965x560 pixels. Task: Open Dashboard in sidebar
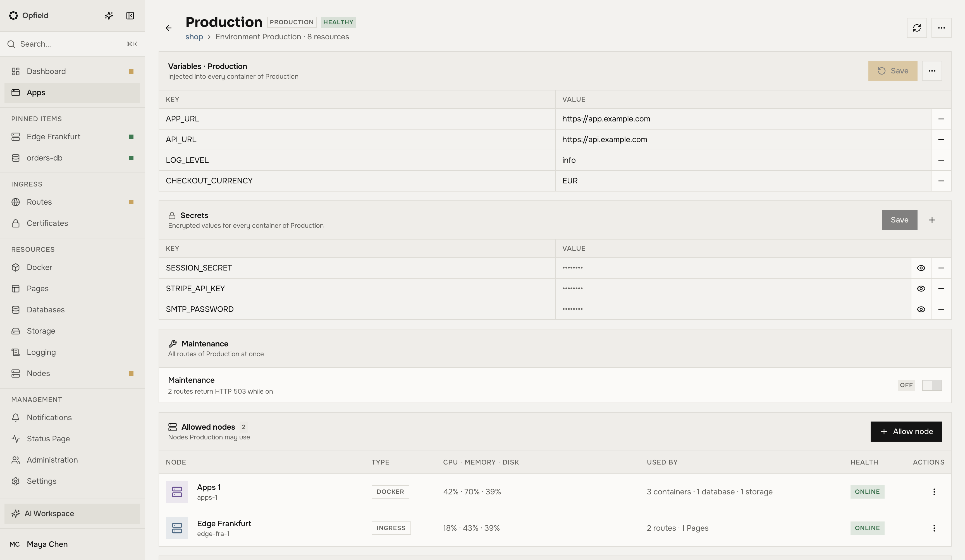pos(72,71)
